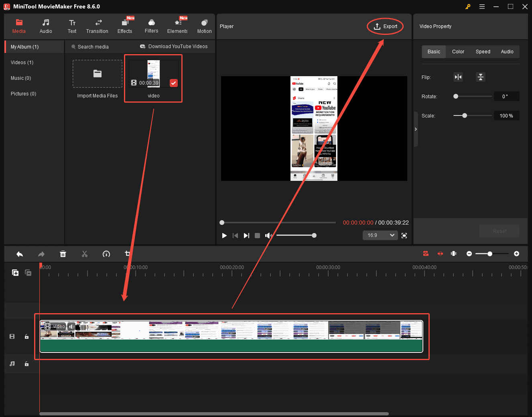This screenshot has height=417, width=532.
Task: Toggle the video track lock
Action: 26,336
